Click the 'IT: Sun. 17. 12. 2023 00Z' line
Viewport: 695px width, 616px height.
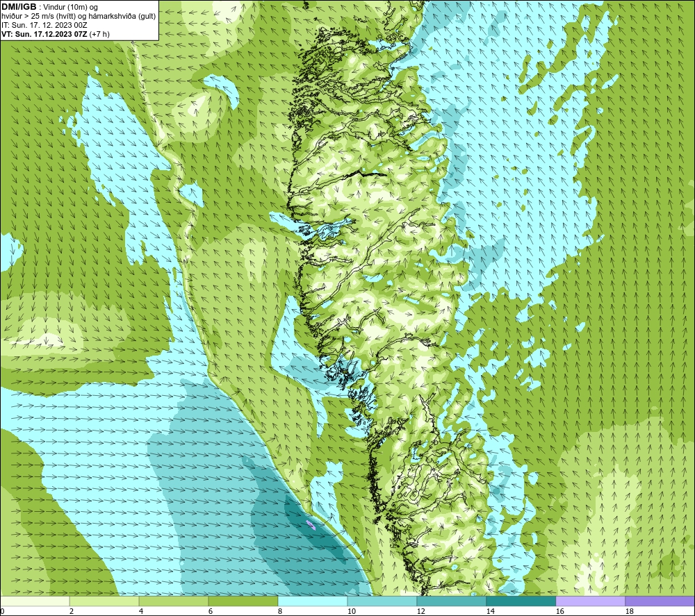click(44, 25)
